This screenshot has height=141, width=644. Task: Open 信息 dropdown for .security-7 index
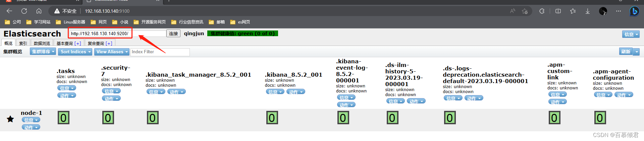click(111, 91)
